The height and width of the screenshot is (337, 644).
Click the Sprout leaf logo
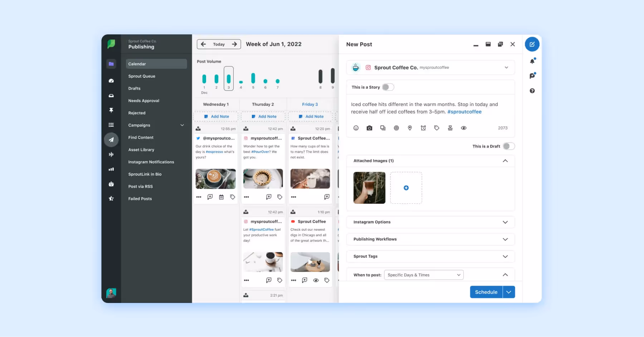click(x=111, y=44)
